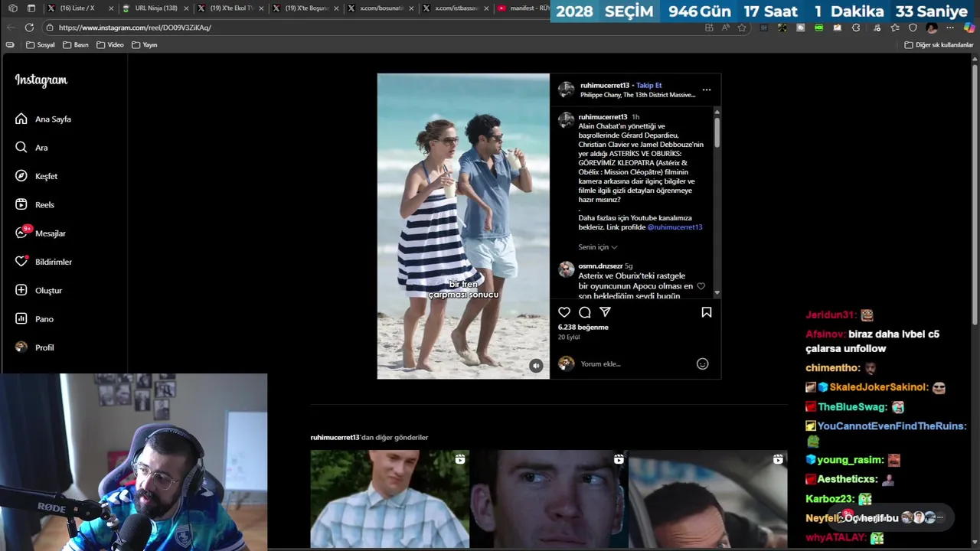Open the Basın bookmarks folder
The image size is (980, 551).
tap(75, 44)
